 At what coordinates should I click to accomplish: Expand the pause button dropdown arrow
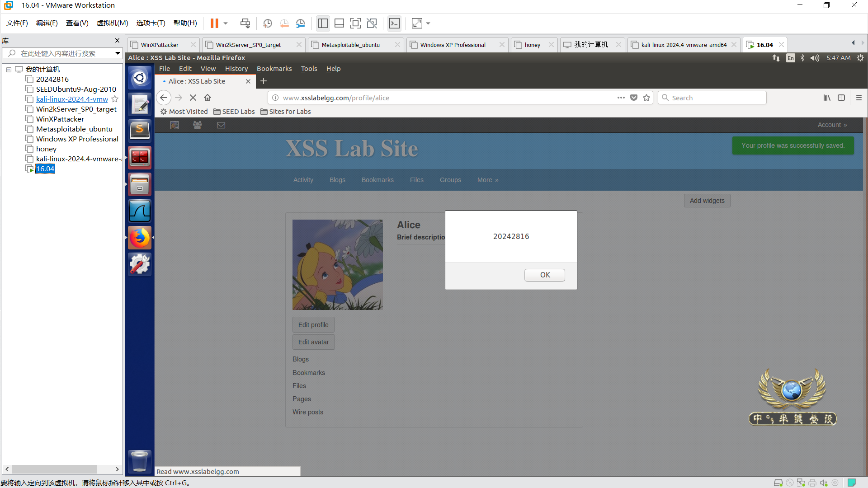coord(225,23)
